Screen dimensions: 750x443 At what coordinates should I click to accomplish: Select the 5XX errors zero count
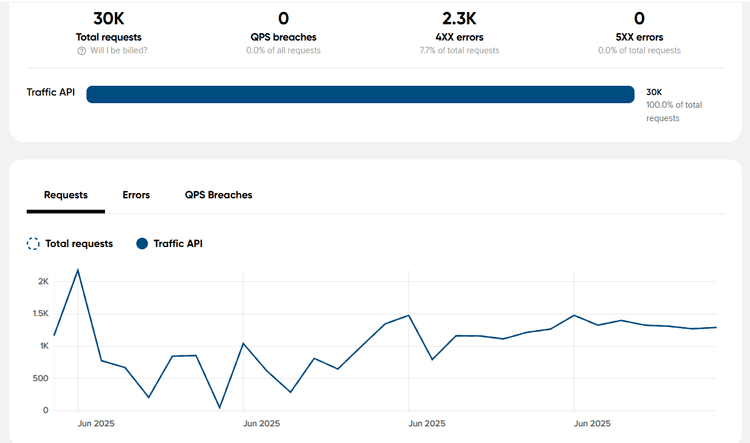639,18
